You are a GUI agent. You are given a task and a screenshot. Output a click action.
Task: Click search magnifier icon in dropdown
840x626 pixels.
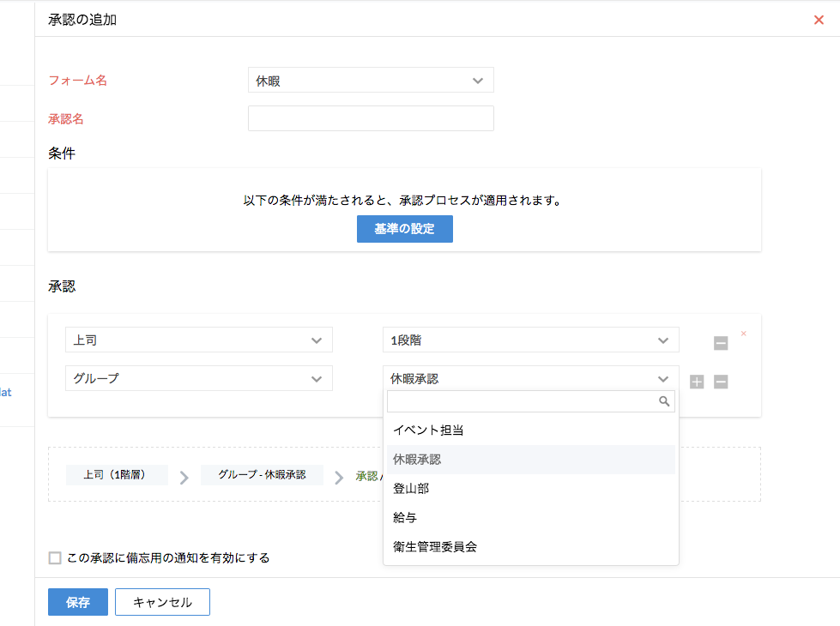coord(663,400)
